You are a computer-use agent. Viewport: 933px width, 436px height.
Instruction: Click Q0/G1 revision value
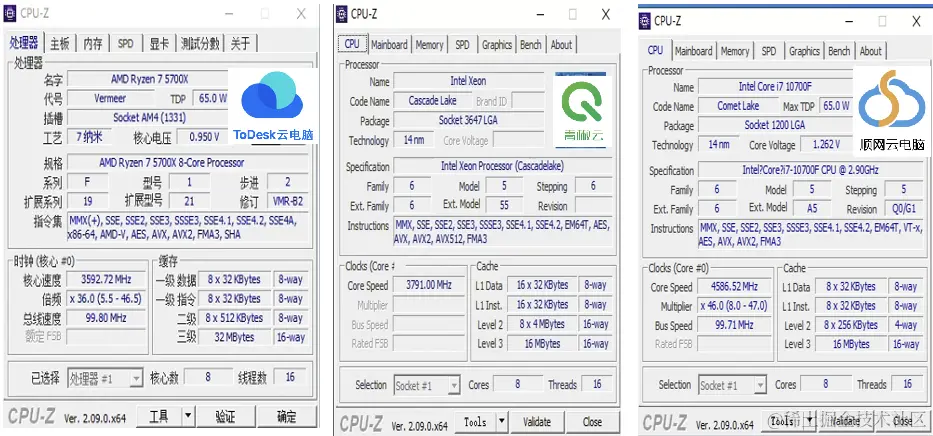[x=904, y=209]
